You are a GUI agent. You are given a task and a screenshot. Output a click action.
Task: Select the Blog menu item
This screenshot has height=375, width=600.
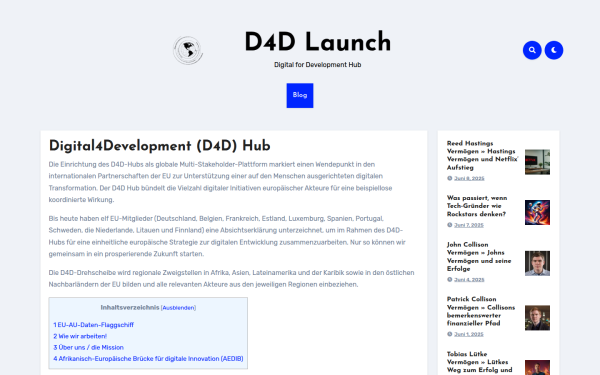[300, 95]
